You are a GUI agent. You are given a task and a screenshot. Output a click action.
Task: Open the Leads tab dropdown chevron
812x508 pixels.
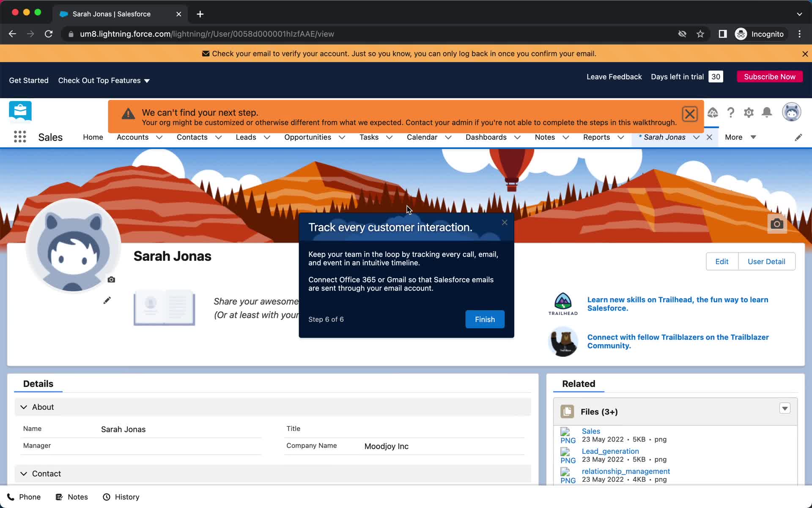(x=267, y=137)
